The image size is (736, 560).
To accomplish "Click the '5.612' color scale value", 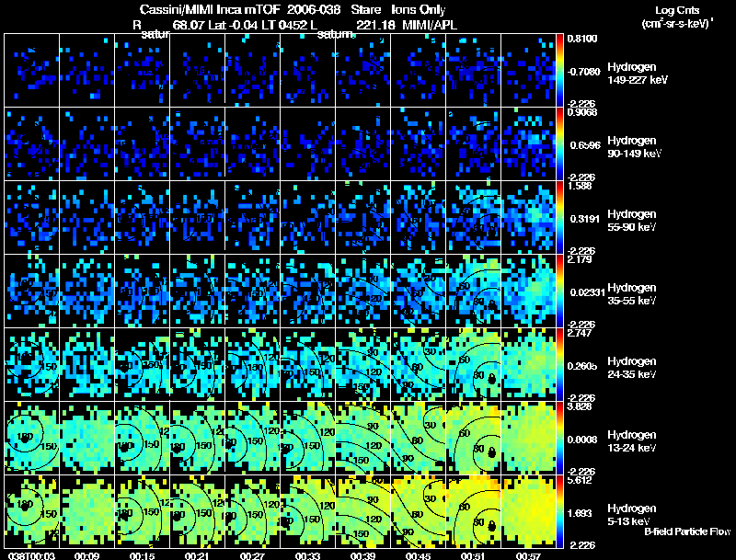I will coord(580,480).
